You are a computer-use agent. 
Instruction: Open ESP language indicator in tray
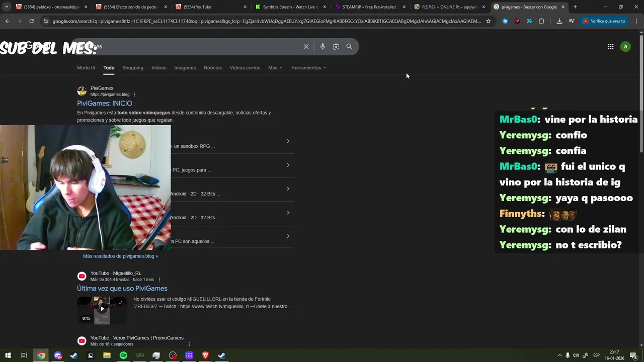[x=596, y=355]
